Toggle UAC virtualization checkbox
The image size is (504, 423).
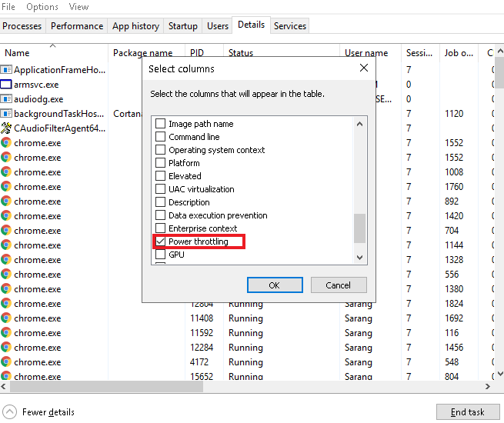point(160,189)
